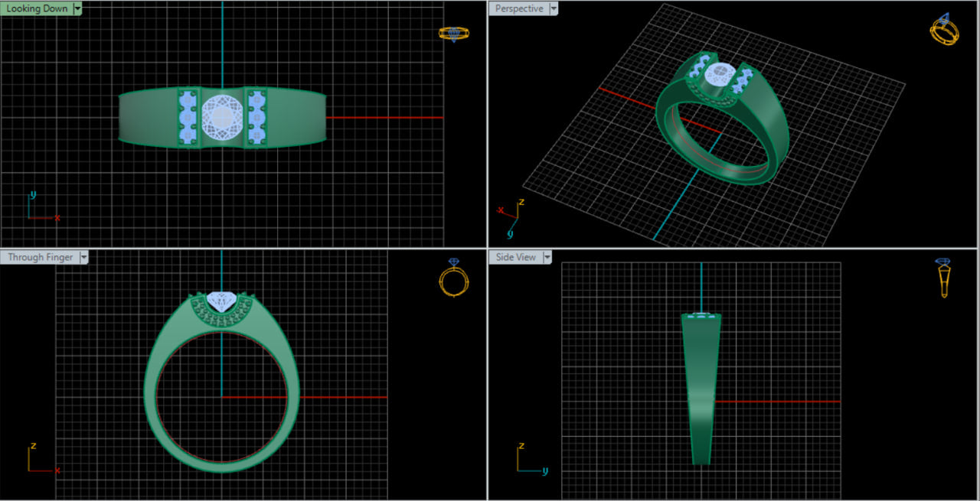The width and height of the screenshot is (980, 501).
Task: Click the side-profile ring icon in Side View viewport
Action: [x=943, y=278]
